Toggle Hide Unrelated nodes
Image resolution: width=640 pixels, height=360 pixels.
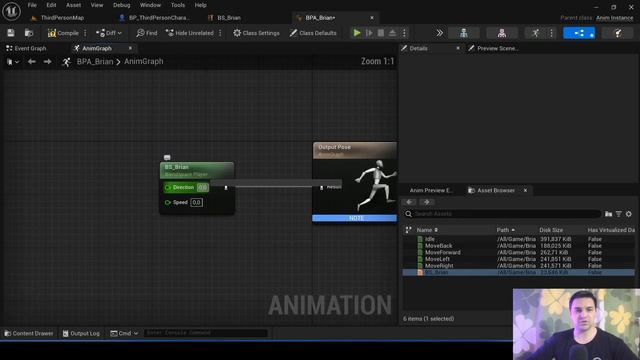(189, 33)
